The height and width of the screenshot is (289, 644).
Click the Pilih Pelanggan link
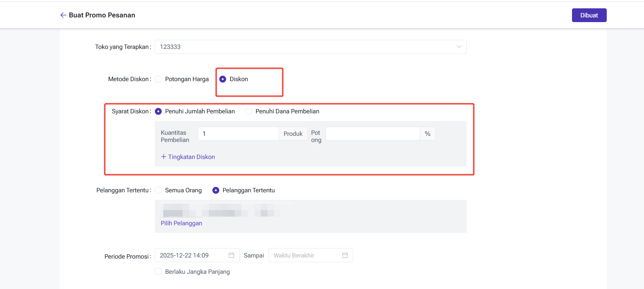point(181,223)
